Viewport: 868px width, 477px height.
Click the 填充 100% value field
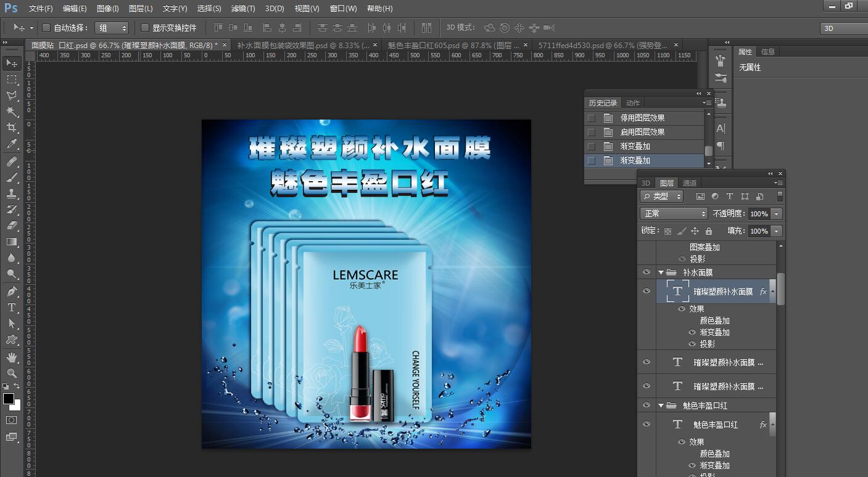point(759,231)
